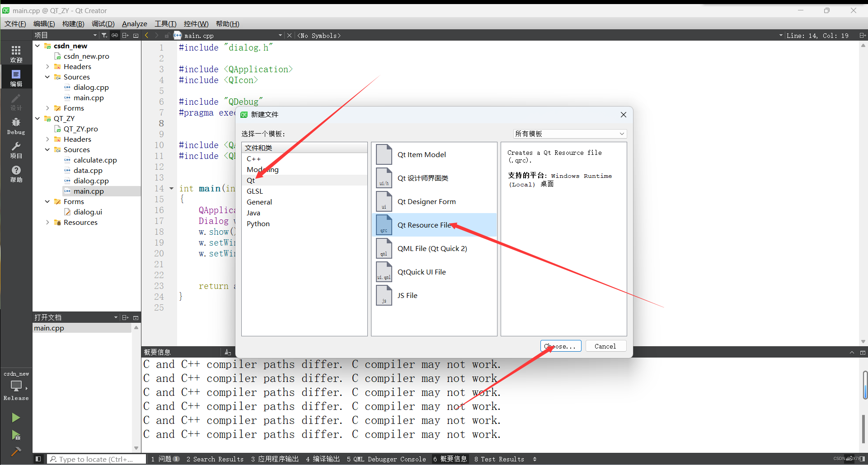Close the 新建文件 dialog

coord(623,115)
